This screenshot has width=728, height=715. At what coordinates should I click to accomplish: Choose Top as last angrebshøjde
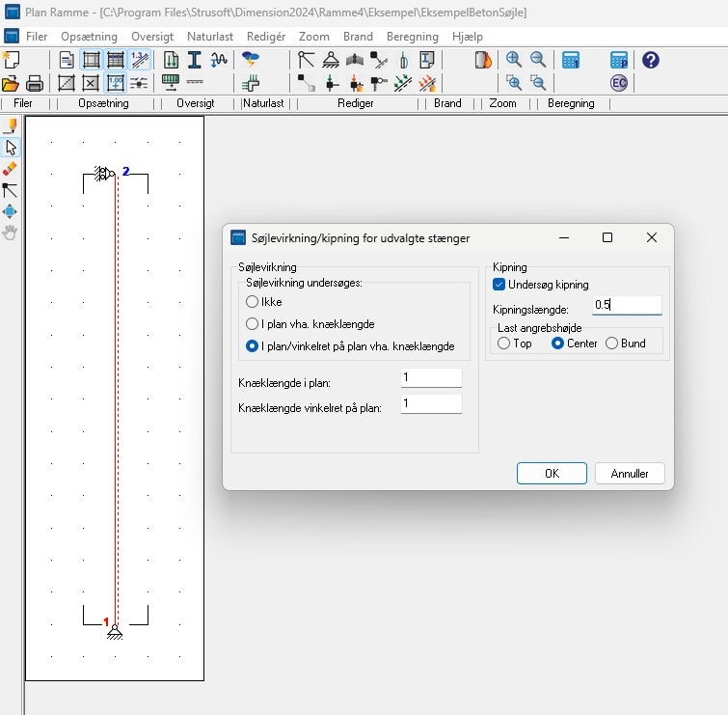click(x=504, y=344)
